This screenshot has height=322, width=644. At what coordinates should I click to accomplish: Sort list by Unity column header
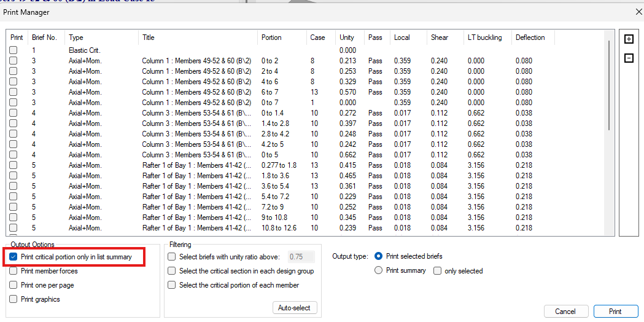[347, 37]
